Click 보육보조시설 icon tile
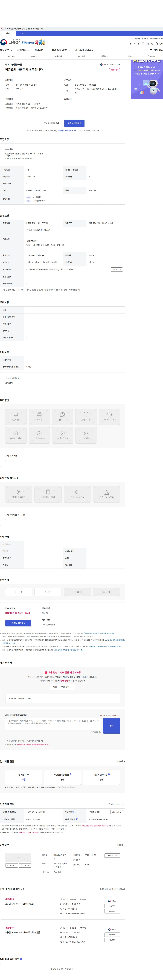The height and width of the screenshot is (980, 163). [62, 435]
